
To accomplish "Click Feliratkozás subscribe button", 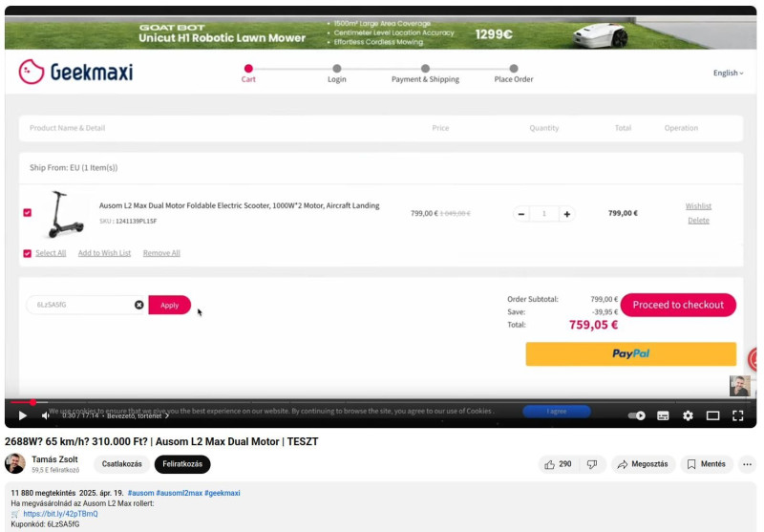I will pyautogui.click(x=182, y=464).
